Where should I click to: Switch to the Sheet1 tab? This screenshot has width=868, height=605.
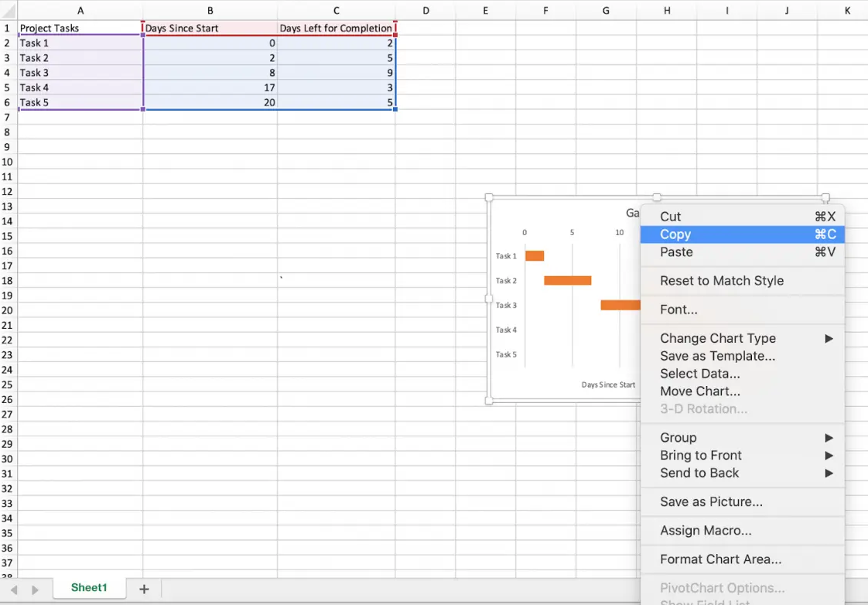coord(89,587)
